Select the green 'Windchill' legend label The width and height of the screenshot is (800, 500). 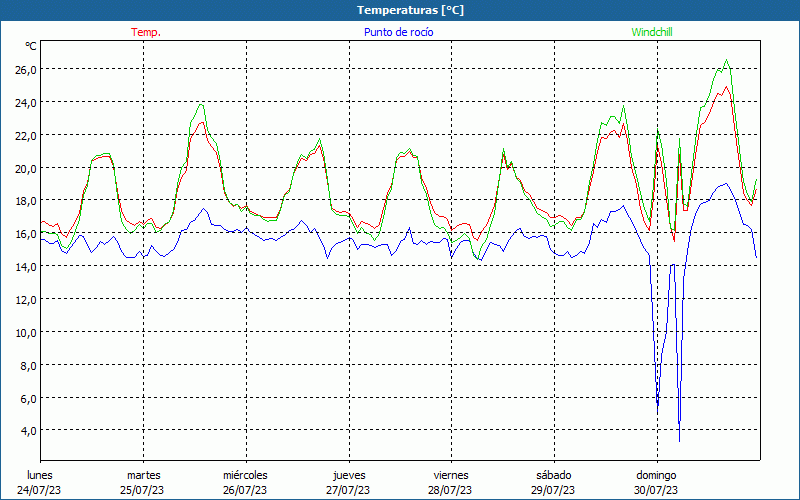[652, 32]
